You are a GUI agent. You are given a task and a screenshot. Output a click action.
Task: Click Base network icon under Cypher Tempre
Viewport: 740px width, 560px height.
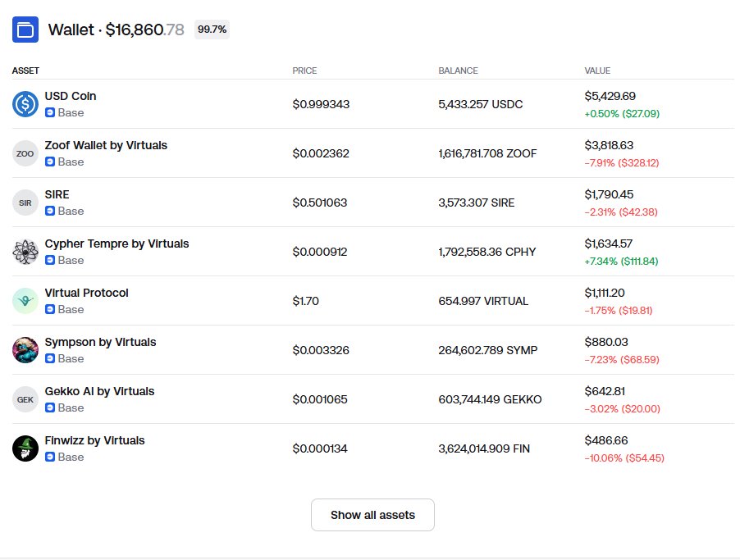[50, 260]
